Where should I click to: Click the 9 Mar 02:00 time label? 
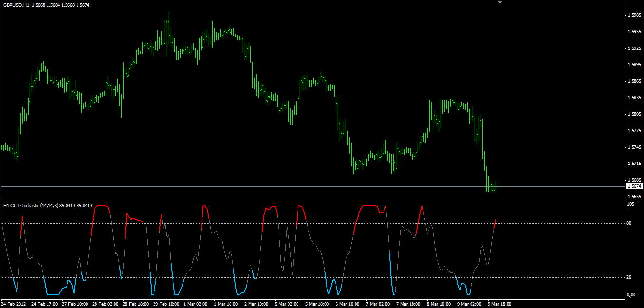tap(470, 303)
